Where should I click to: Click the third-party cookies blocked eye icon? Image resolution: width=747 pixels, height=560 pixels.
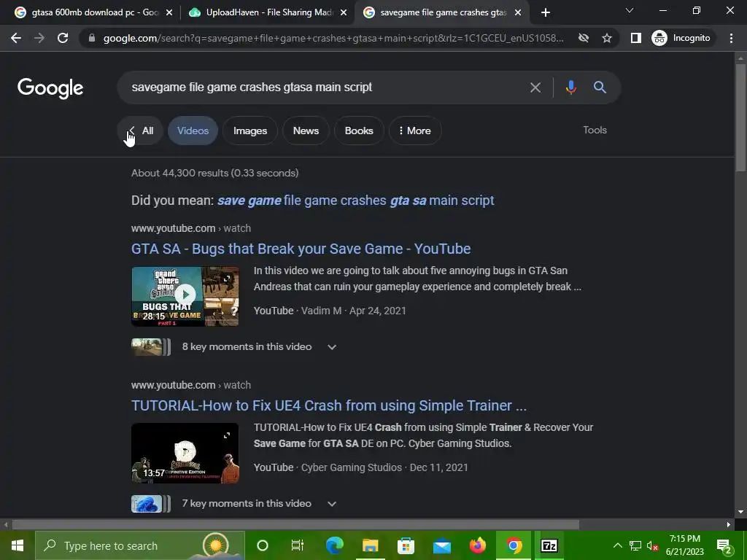(x=583, y=38)
